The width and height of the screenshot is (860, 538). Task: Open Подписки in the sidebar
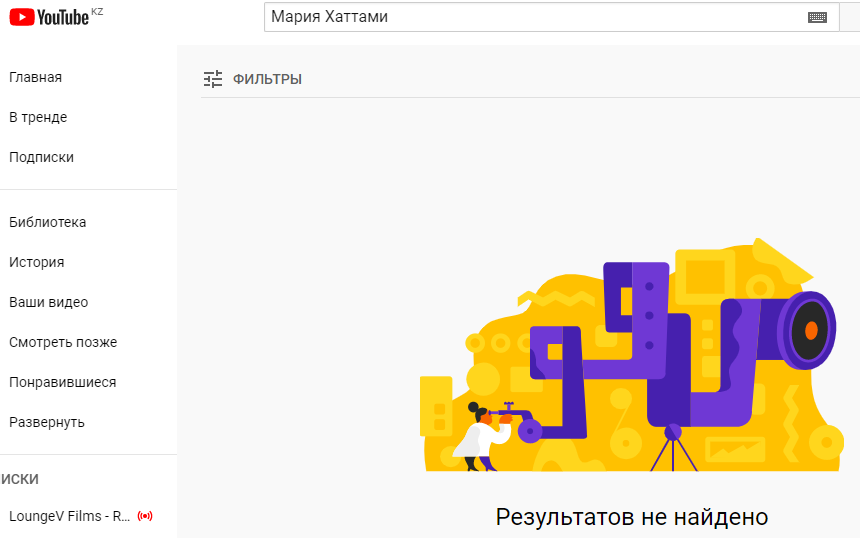tap(41, 157)
